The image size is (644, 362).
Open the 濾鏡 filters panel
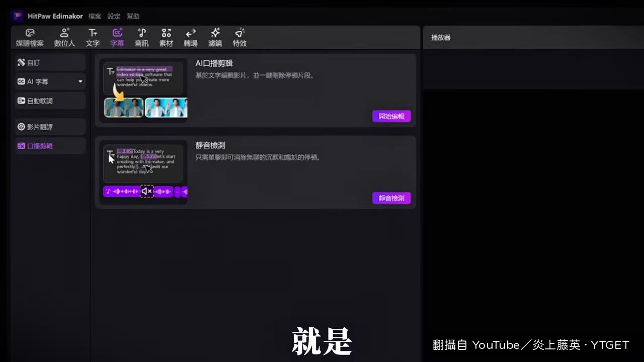tap(215, 38)
